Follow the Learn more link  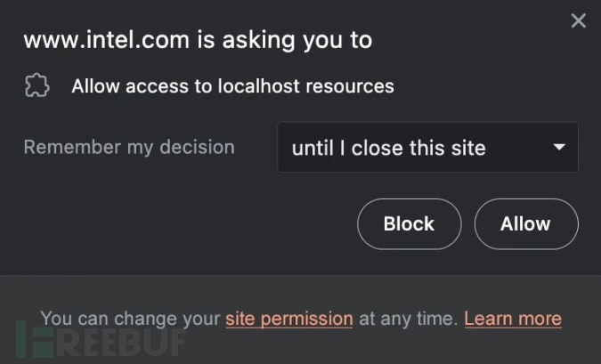(513, 318)
